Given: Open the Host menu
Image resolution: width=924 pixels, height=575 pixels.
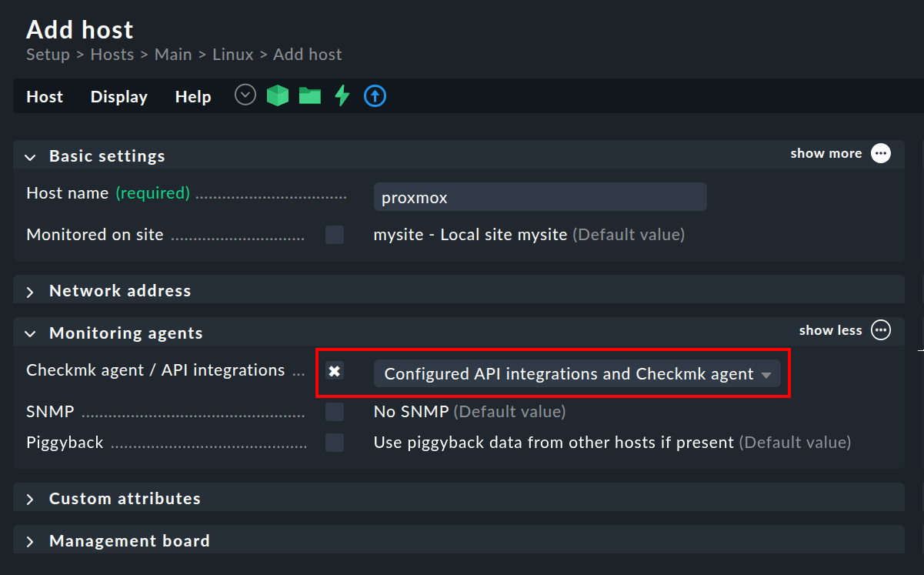Looking at the screenshot, I should 44,96.
